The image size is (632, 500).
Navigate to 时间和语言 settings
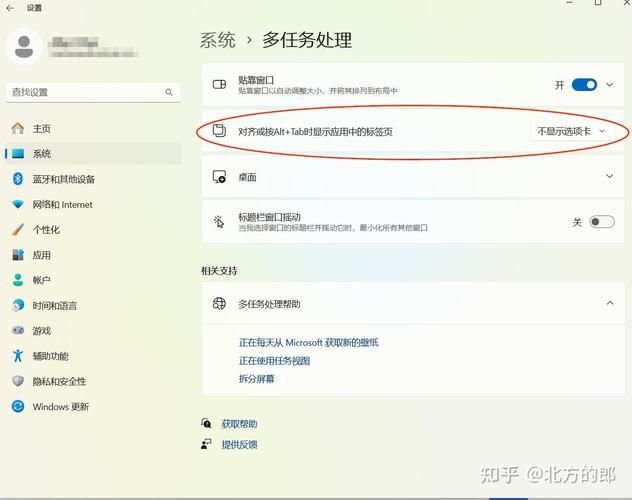(93, 305)
